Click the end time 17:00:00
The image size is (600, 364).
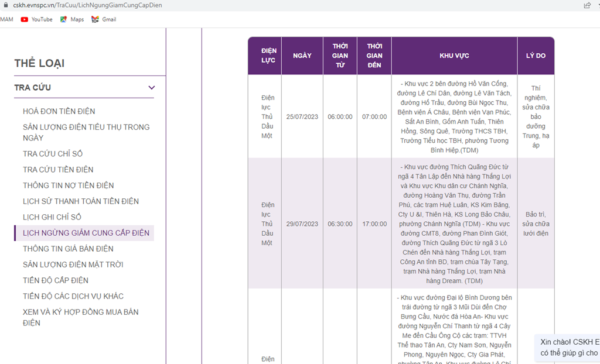click(x=374, y=224)
